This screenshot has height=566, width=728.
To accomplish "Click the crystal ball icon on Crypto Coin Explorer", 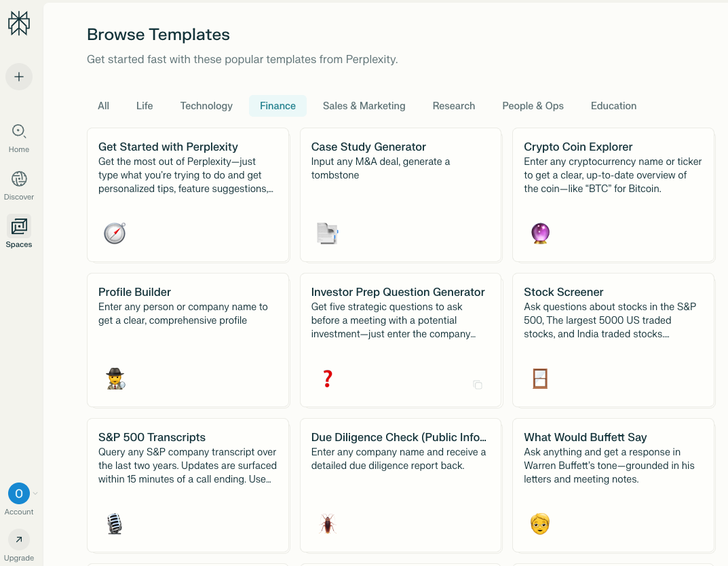I will tap(540, 233).
